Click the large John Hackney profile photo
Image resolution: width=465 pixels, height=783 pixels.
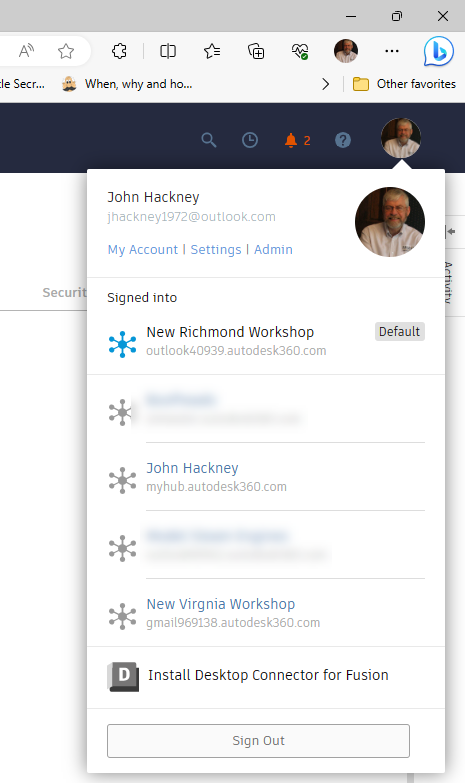click(x=390, y=222)
